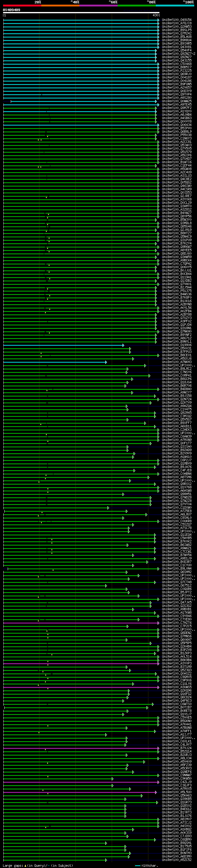Select label UniRef100_C6WTS0
197x868 pixels.
(x=176, y=704)
